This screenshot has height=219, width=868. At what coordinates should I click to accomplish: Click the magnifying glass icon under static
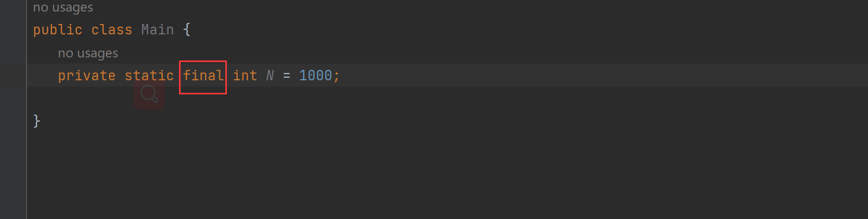[x=149, y=94]
